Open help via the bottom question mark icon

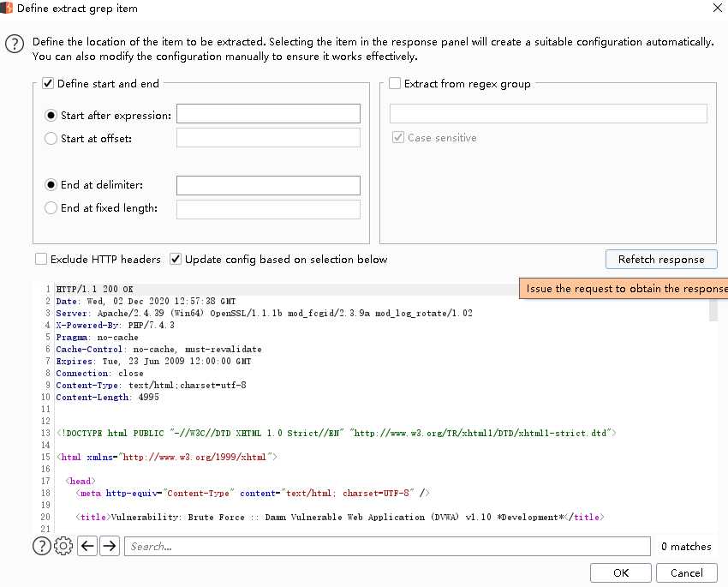(42, 546)
